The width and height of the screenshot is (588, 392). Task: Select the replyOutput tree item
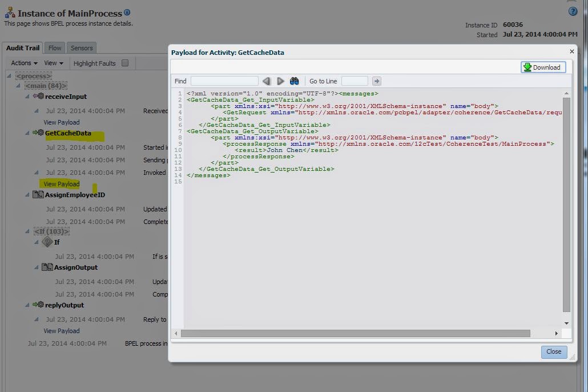pyautogui.click(x=65, y=305)
